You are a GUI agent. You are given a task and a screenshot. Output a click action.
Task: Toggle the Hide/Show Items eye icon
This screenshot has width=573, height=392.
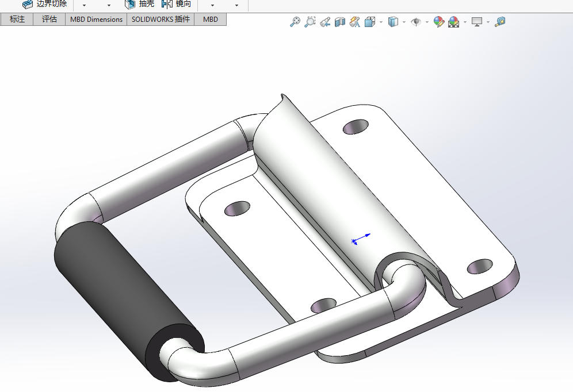pos(416,22)
